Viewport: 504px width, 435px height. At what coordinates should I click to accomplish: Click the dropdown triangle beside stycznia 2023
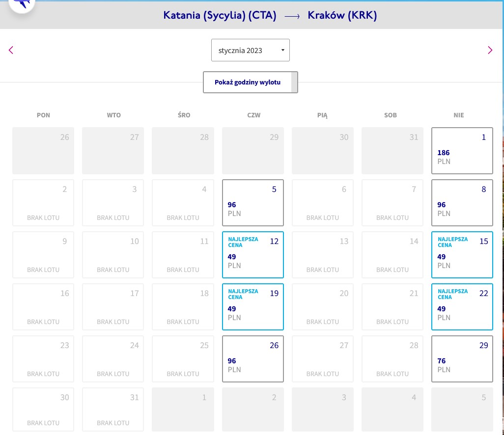pyautogui.click(x=283, y=50)
